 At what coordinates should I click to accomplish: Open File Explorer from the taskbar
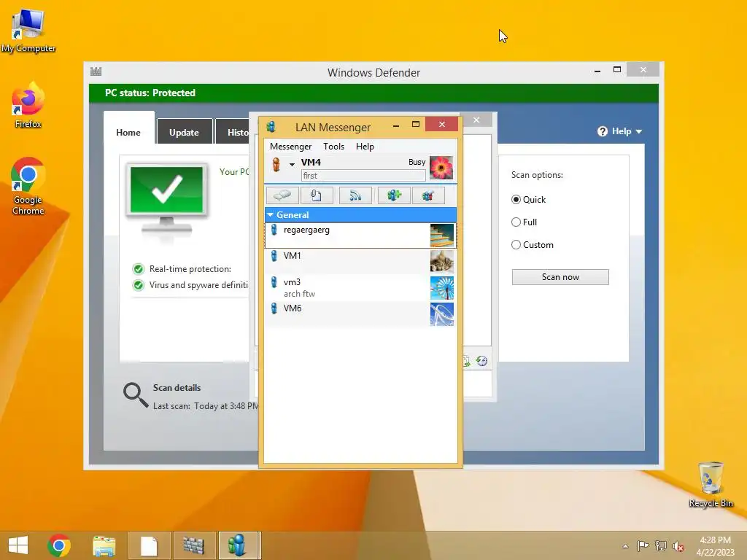point(104,545)
